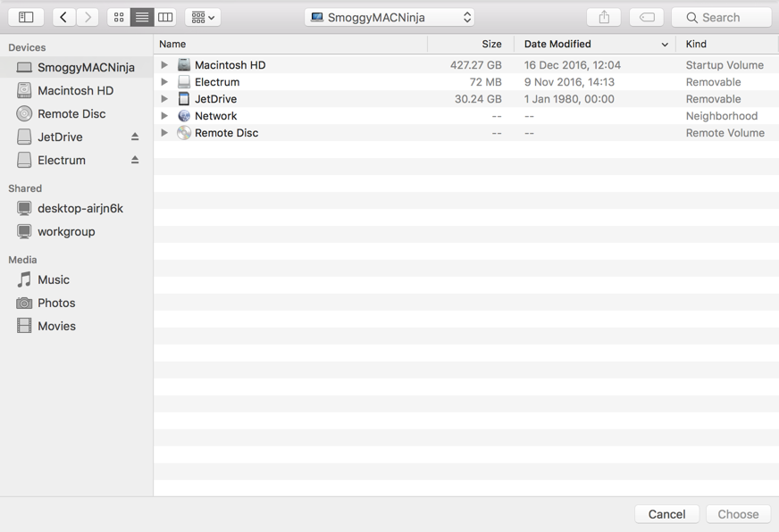779x532 pixels.
Task: Sort by the Name column header
Action: coord(290,44)
